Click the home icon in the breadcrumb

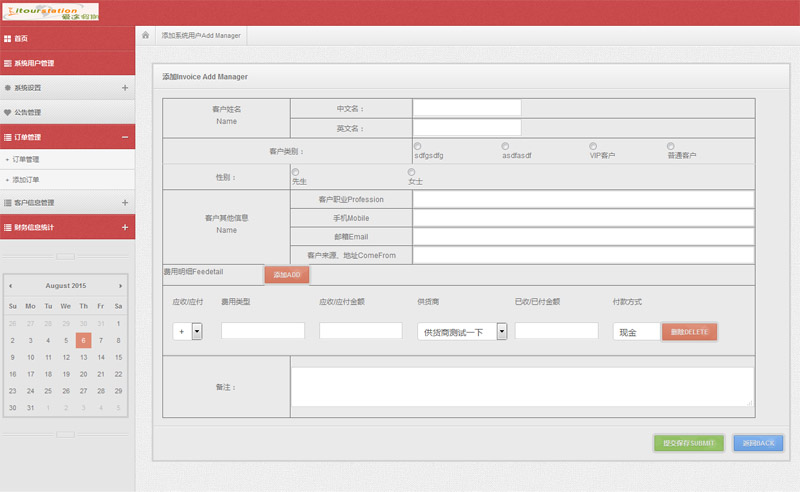[x=146, y=35]
